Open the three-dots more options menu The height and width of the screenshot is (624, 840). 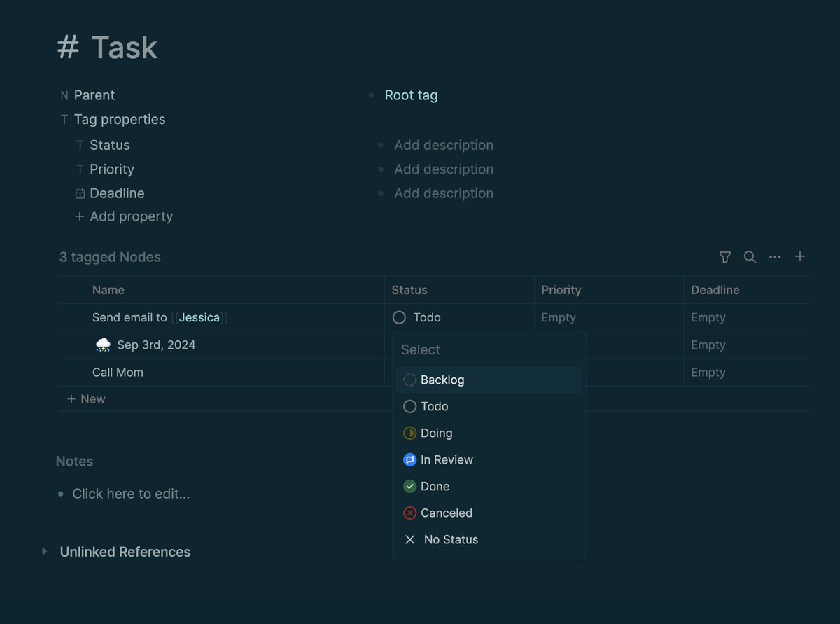[x=775, y=257]
